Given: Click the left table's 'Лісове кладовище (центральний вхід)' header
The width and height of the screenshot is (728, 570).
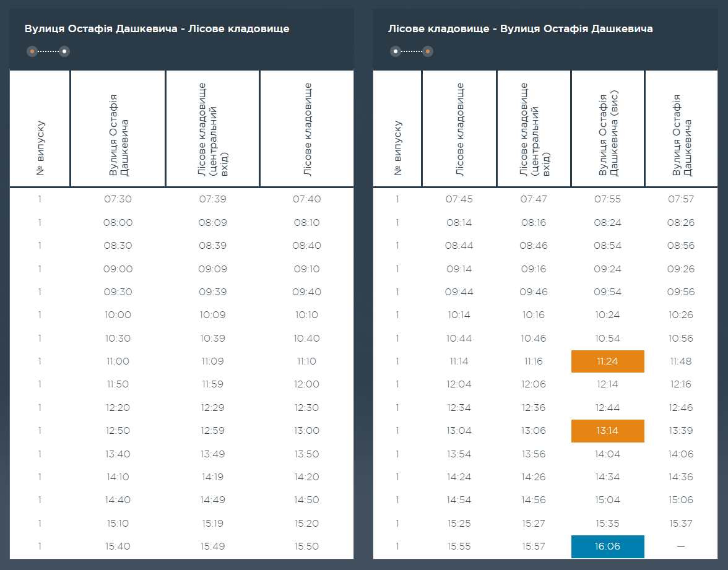Looking at the screenshot, I should point(212,129).
